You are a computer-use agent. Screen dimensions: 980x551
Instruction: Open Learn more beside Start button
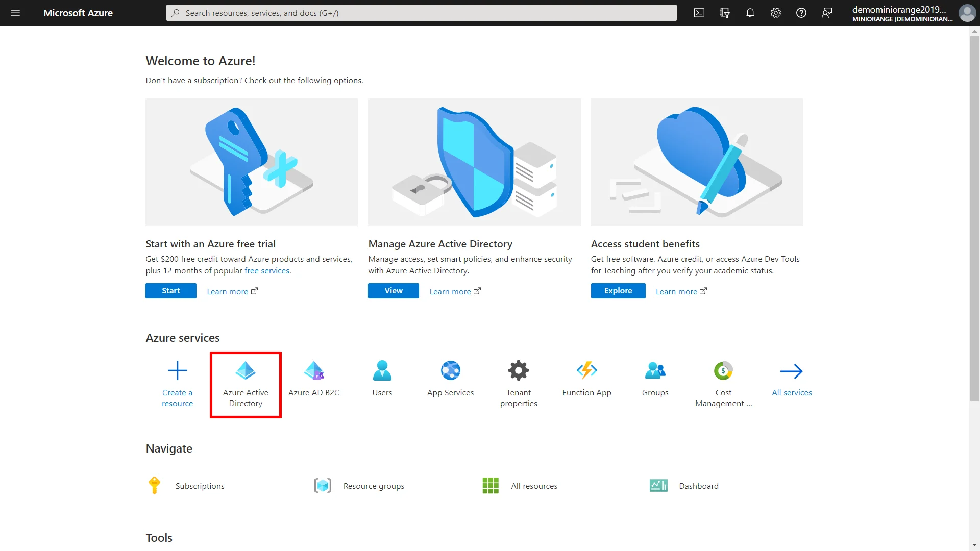pos(232,291)
